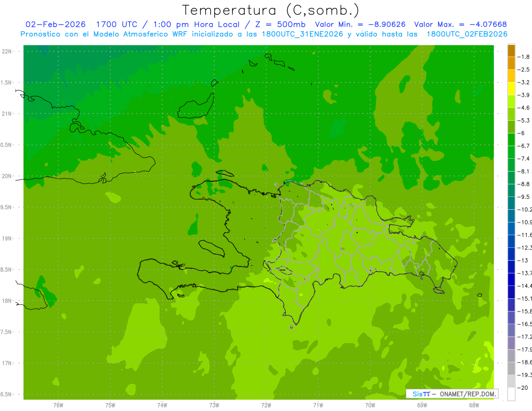Select the 8.5N latitude label

7,270
